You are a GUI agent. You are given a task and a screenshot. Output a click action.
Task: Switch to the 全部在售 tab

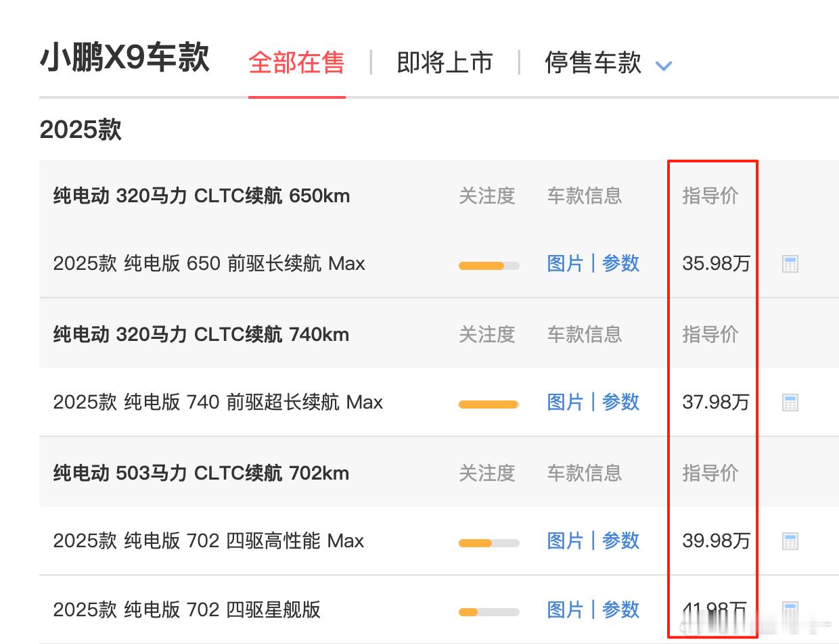coord(296,62)
